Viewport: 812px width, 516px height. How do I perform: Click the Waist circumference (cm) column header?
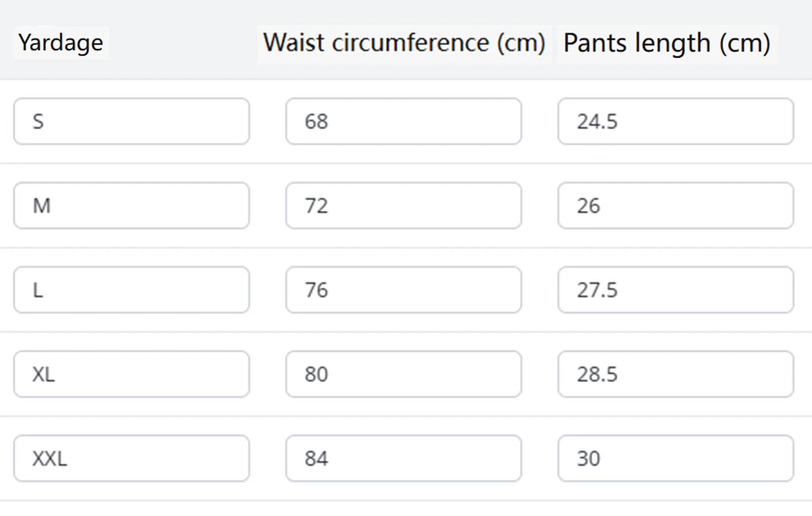[404, 43]
